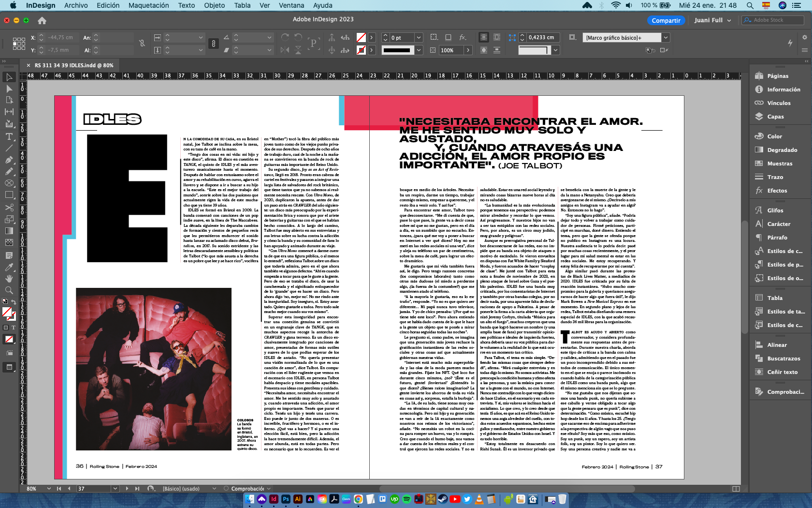This screenshot has width=812, height=508.
Task: Expand the Comprobación preflight menu
Action: coord(269,489)
